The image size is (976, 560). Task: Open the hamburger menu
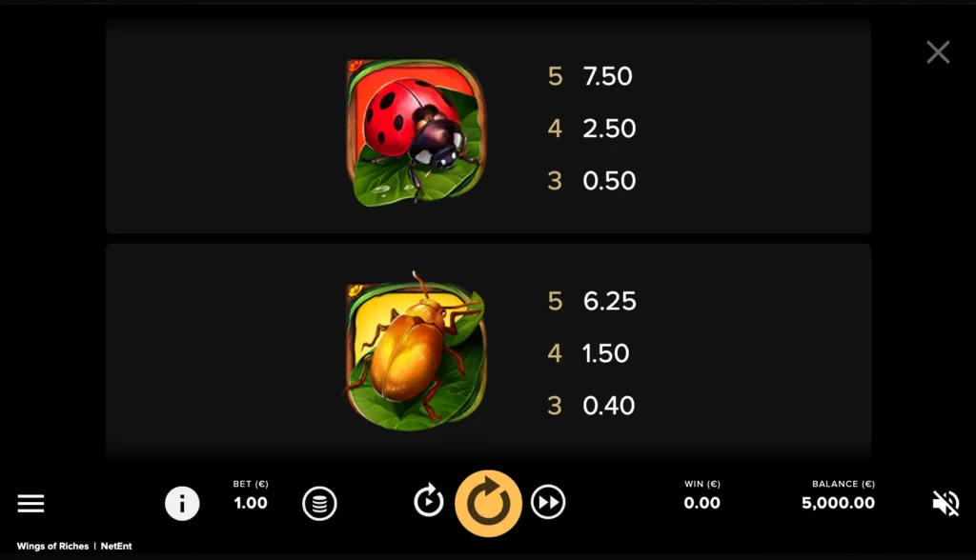(30, 503)
